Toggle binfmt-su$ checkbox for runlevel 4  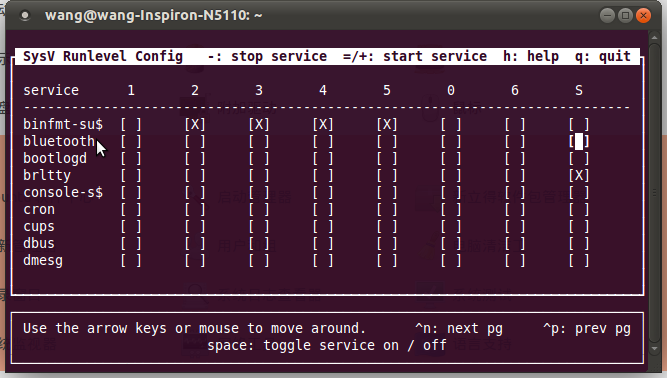(x=323, y=124)
